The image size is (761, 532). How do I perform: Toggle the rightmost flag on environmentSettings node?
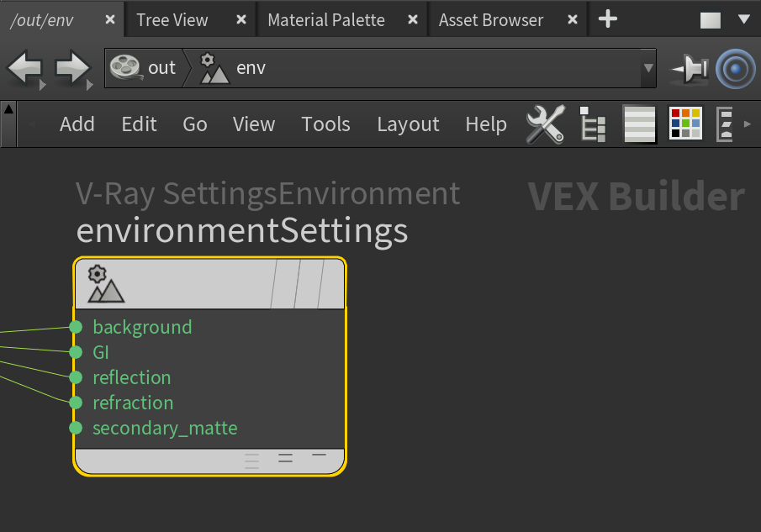click(332, 284)
